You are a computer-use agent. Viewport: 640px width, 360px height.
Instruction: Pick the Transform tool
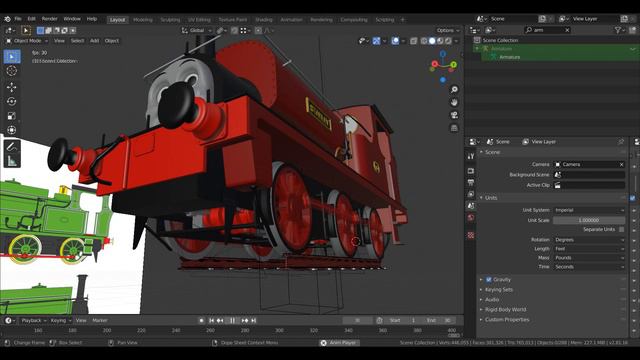tap(12, 130)
